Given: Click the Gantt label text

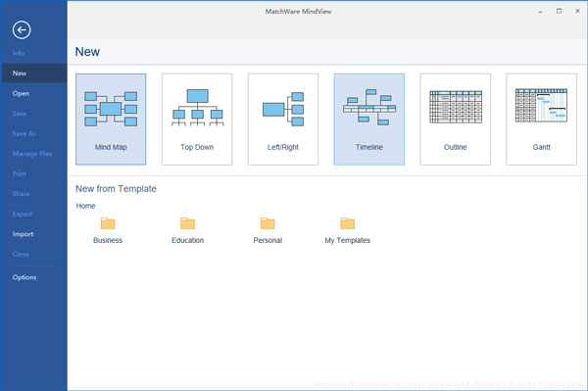Looking at the screenshot, I should tap(542, 147).
